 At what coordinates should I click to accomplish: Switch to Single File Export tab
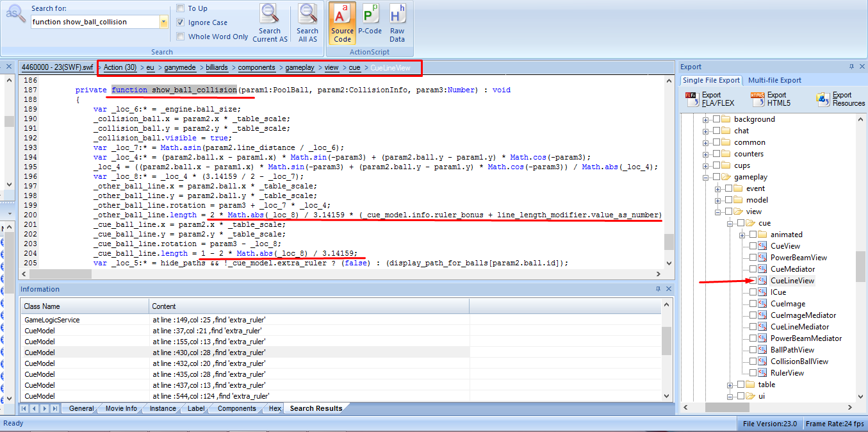[711, 80]
